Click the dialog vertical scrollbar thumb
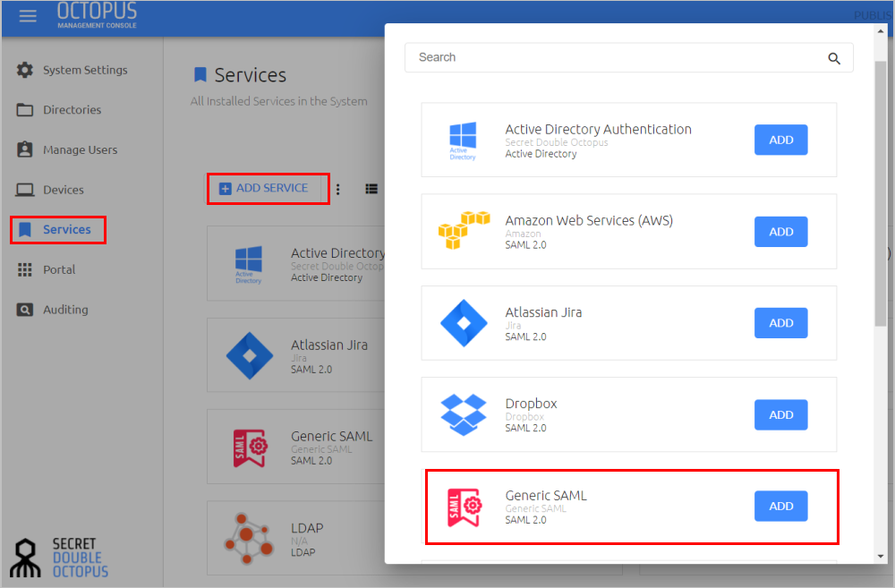The image size is (895, 588). coord(881,194)
